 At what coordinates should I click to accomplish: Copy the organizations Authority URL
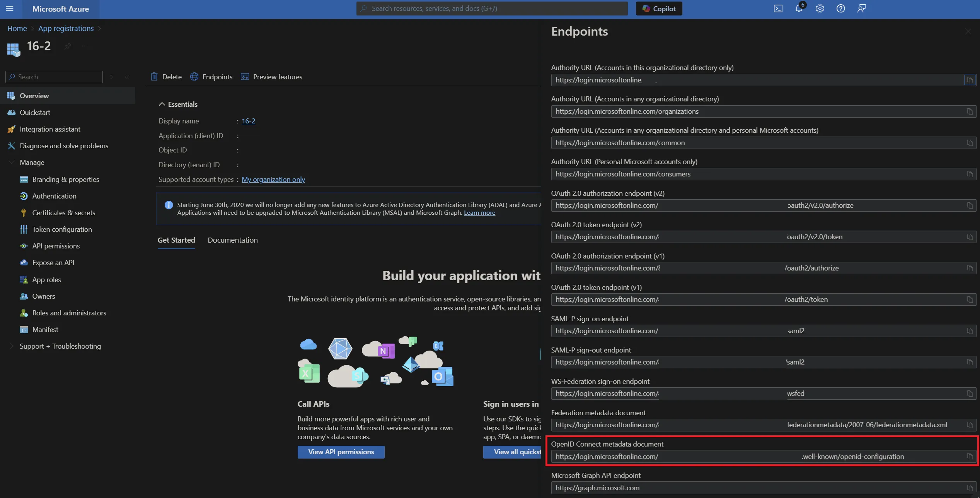coord(970,112)
